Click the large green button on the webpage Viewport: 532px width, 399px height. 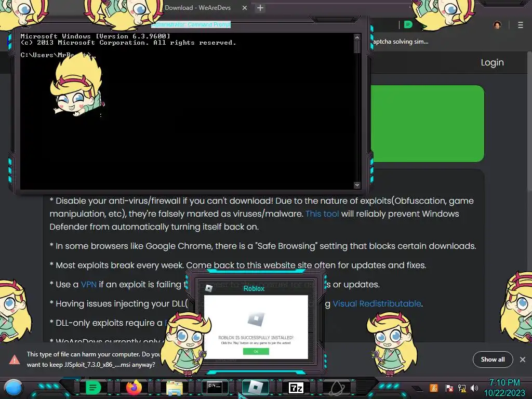[x=427, y=124]
